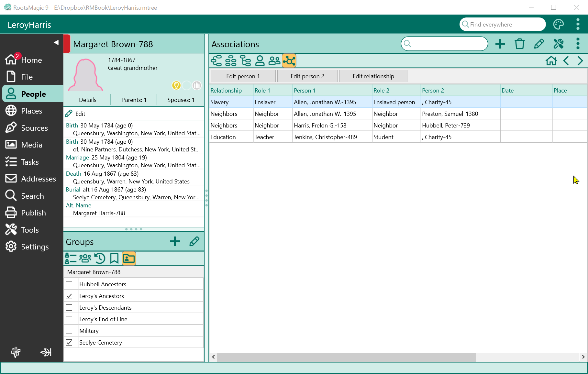Switch to the Parents: 1 tab
This screenshot has height=374, width=588.
134,100
